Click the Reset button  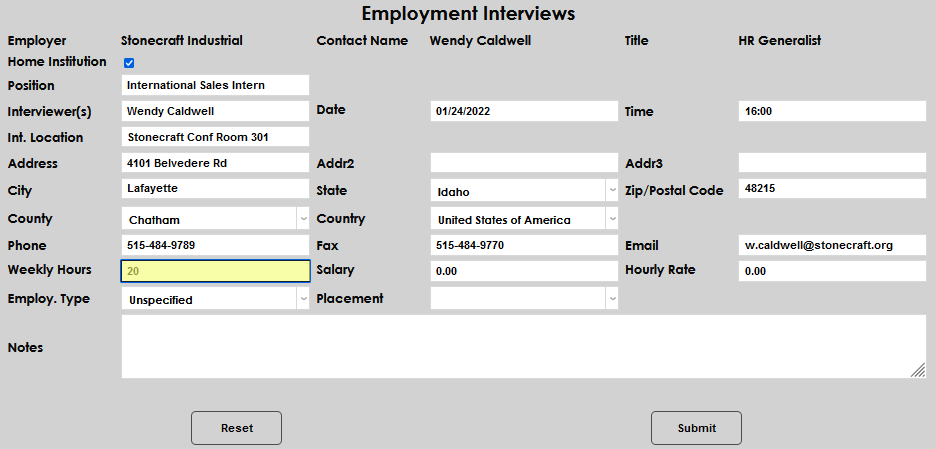coord(236,428)
